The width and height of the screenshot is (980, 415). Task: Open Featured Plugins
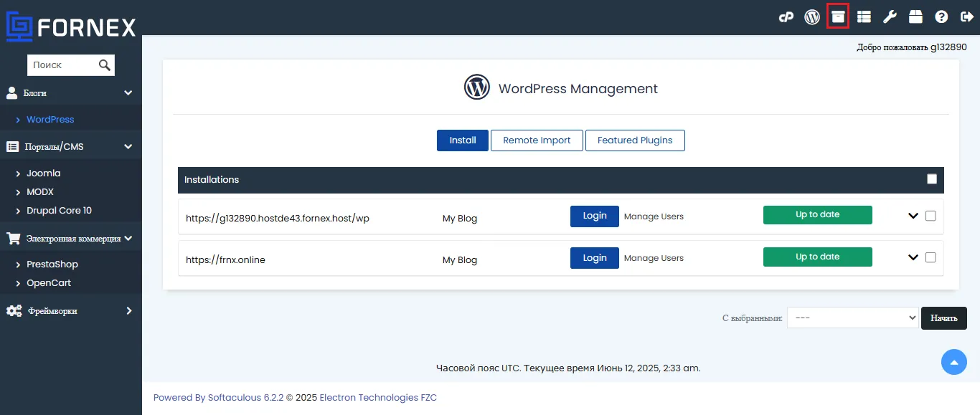tap(635, 140)
